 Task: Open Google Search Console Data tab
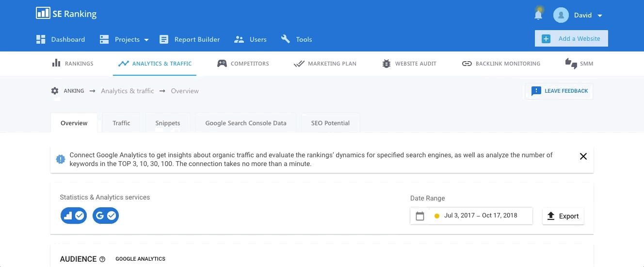tap(246, 123)
